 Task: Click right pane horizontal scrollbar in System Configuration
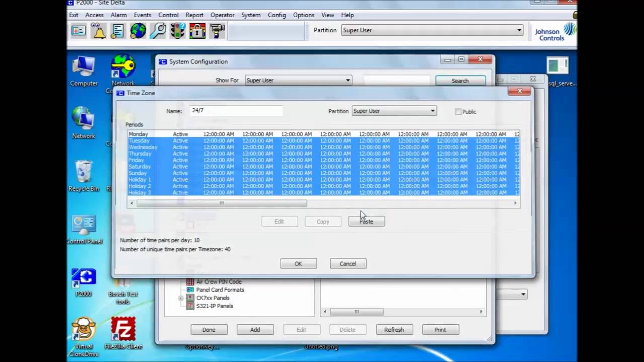[x=356, y=312]
